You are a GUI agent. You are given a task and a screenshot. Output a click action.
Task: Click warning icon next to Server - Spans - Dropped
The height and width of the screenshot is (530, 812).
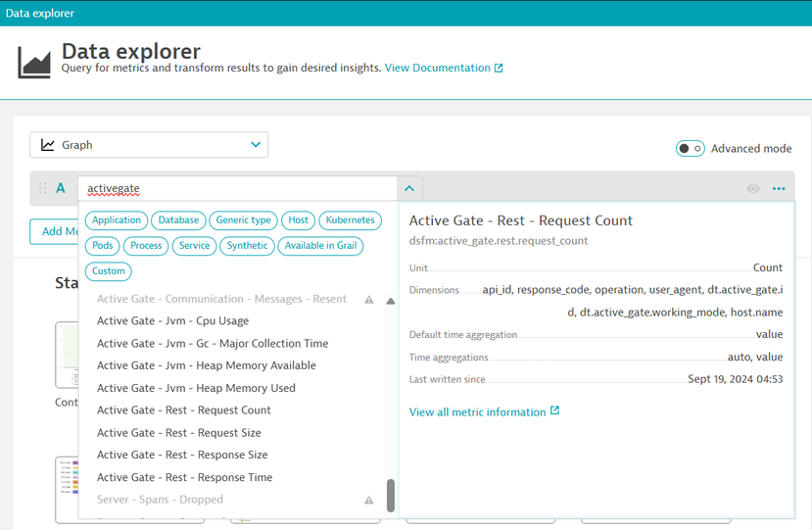[x=369, y=500]
